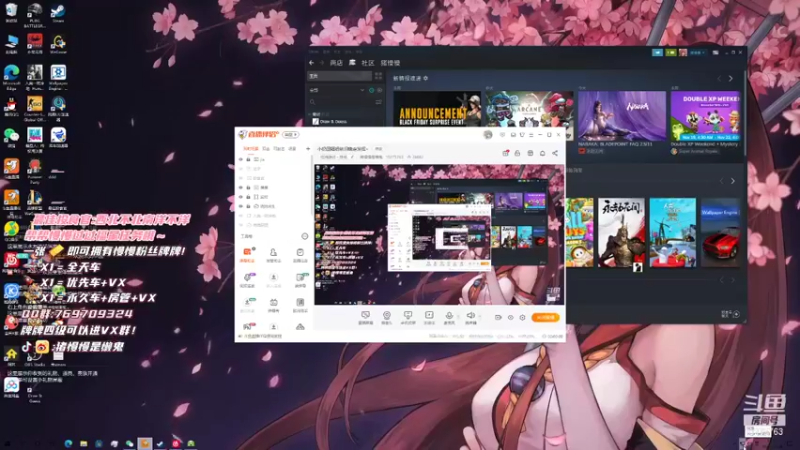Screen dimensions: 800x450
Task: Click 开始直播 orange start-stream button
Action: pos(545,317)
